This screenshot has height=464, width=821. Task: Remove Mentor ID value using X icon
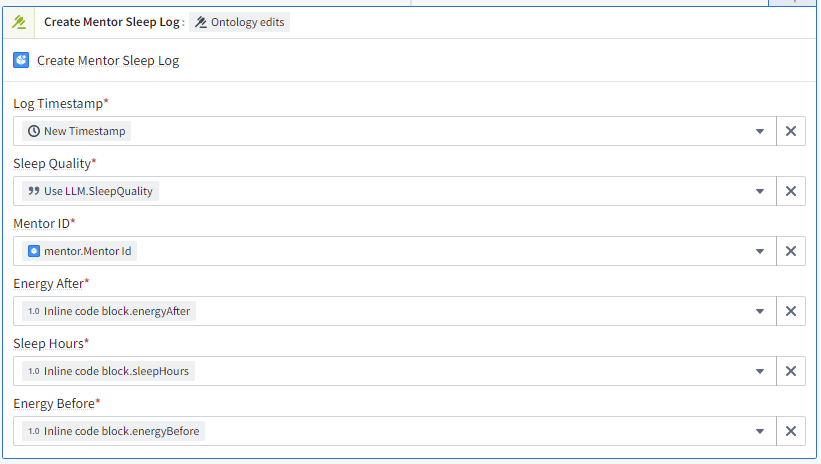(x=790, y=251)
